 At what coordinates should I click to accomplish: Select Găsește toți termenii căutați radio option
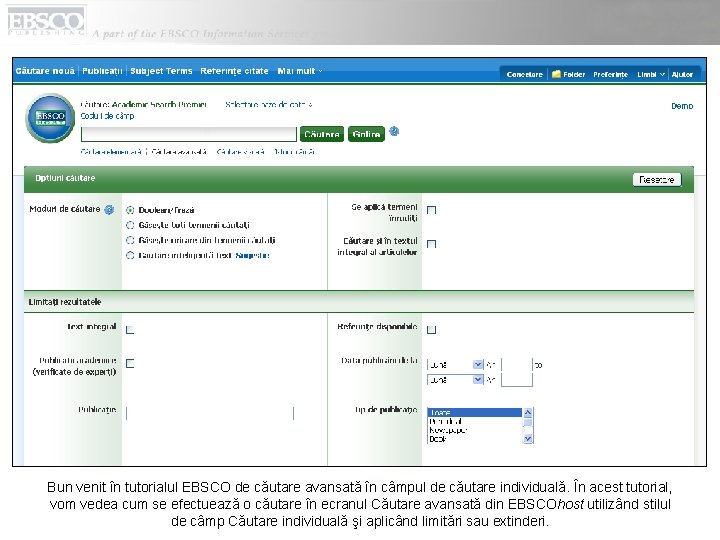pyautogui.click(x=130, y=225)
